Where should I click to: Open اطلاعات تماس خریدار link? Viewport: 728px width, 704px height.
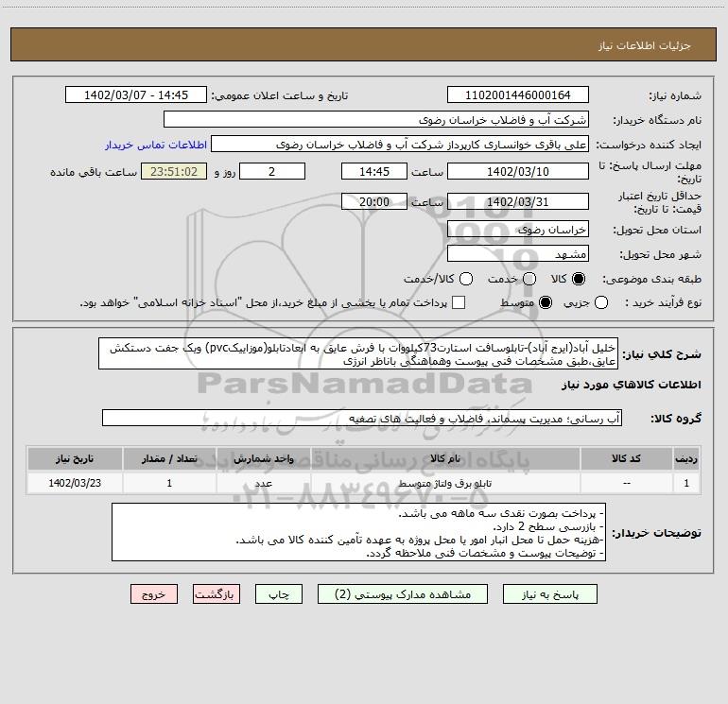pos(156,145)
